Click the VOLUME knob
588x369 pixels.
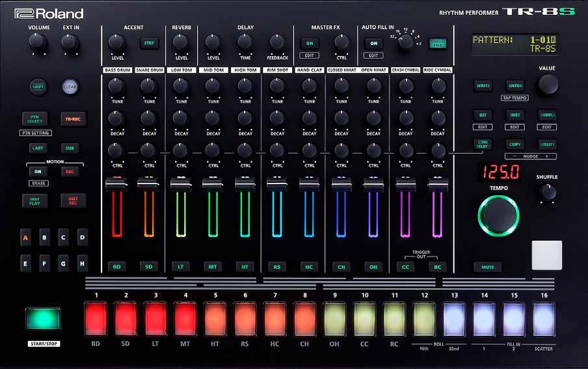(38, 42)
